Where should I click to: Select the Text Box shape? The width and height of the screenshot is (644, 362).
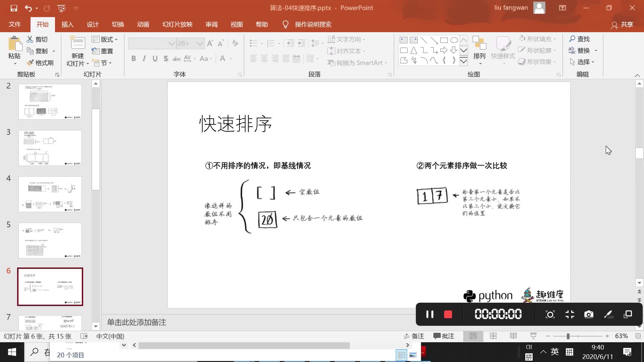(x=404, y=40)
